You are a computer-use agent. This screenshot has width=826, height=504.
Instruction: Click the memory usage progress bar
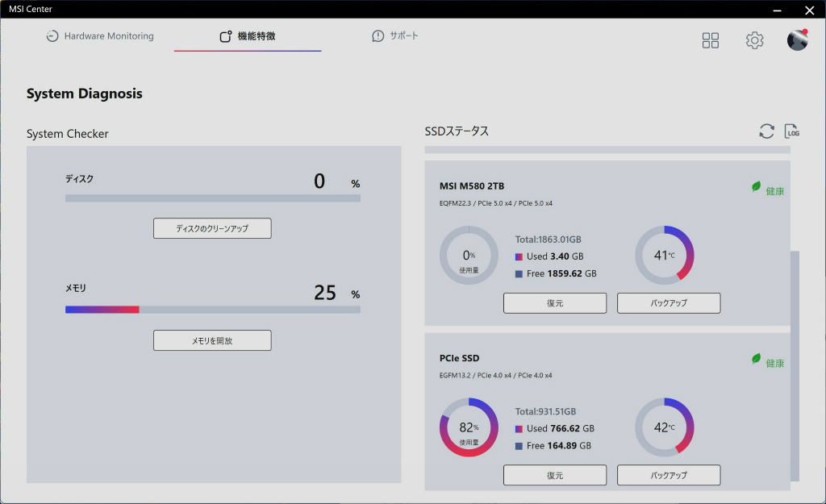coord(213,310)
